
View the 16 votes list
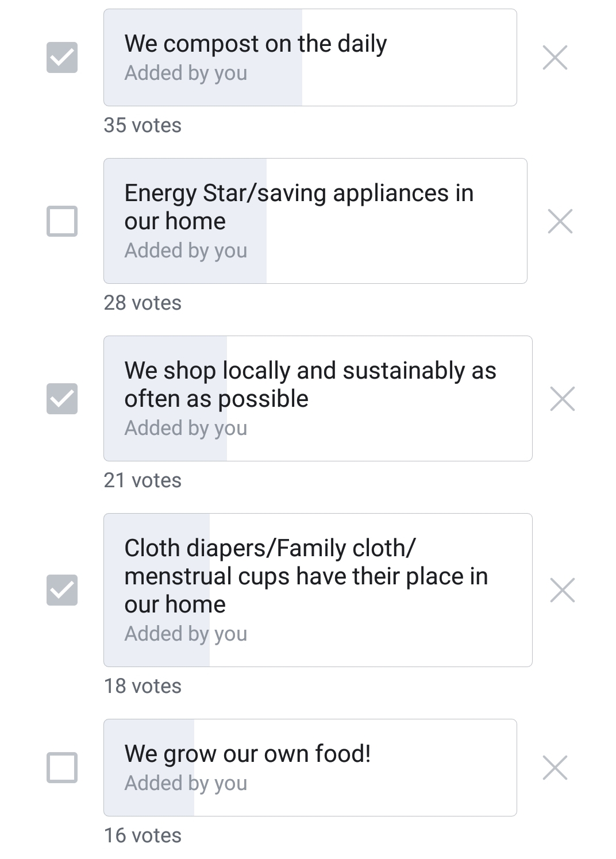(x=143, y=835)
